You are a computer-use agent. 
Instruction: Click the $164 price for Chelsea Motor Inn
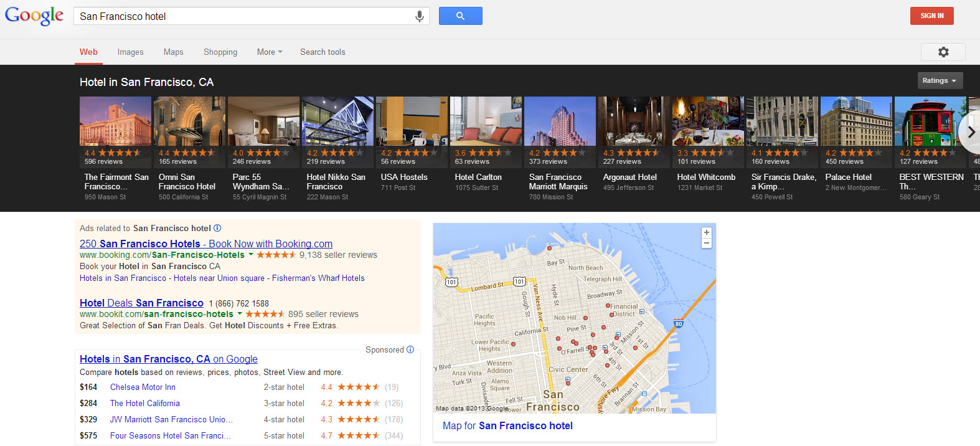(88, 387)
